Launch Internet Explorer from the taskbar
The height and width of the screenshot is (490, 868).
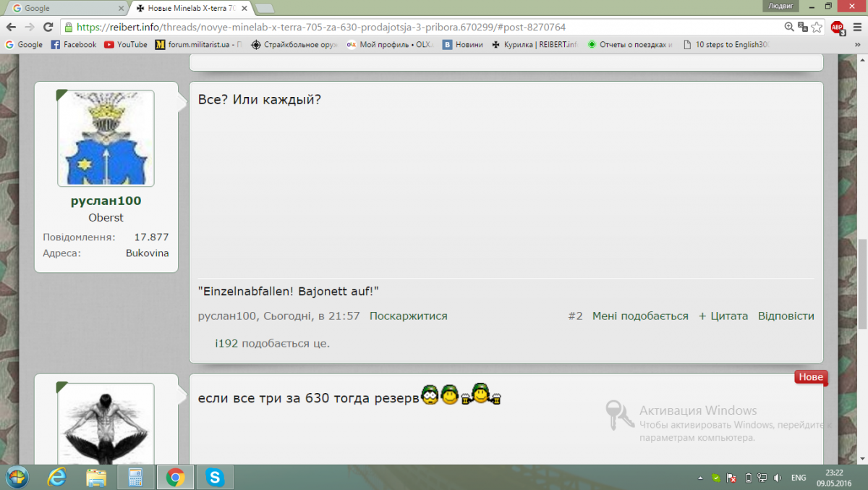tap(57, 477)
